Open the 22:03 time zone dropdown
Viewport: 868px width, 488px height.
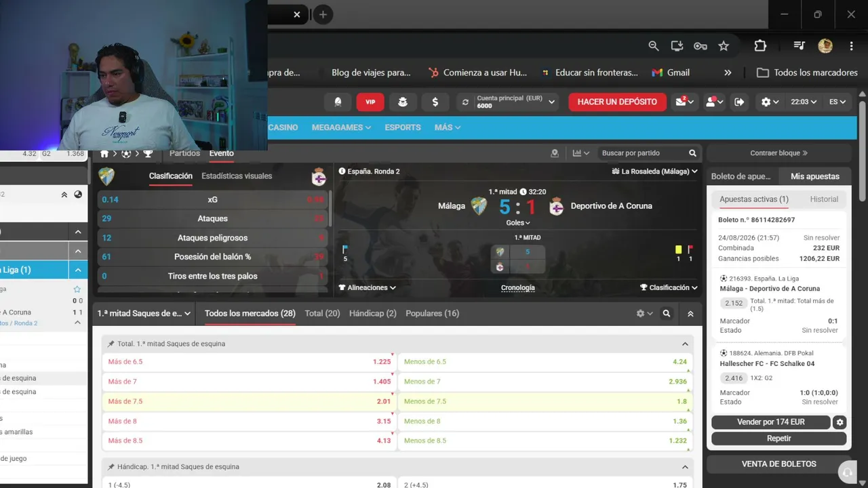804,102
